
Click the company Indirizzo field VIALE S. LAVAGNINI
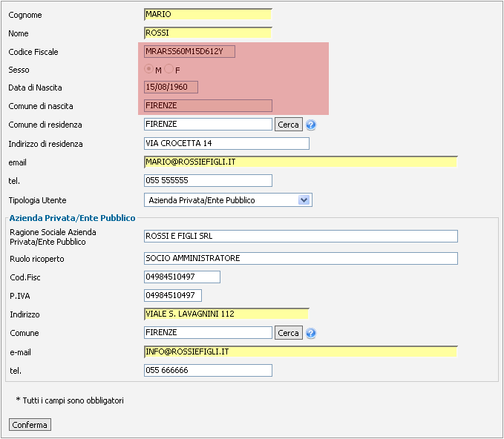coord(226,314)
